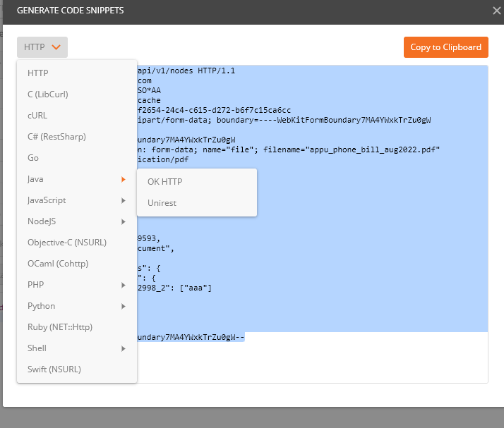
Task: Click the 'SO*AA' line in code
Action: (149, 90)
